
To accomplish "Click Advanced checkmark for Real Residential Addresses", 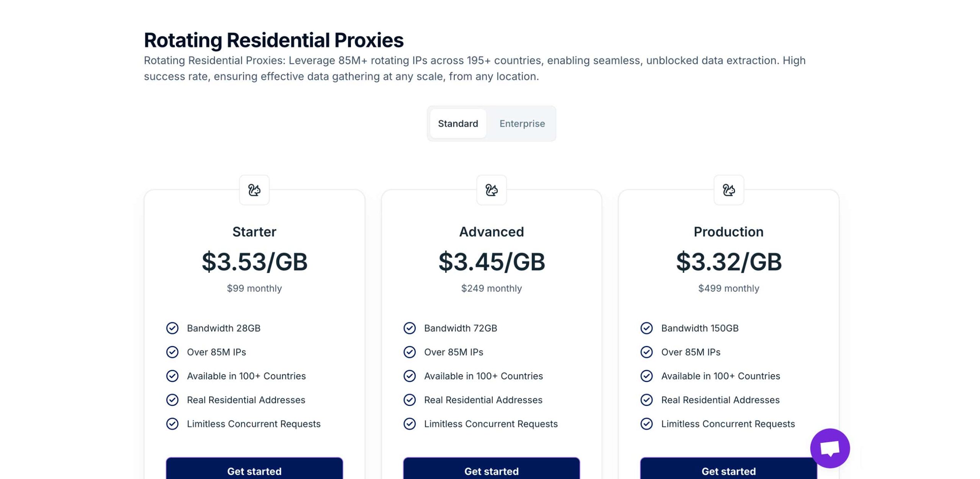I will (x=410, y=400).
